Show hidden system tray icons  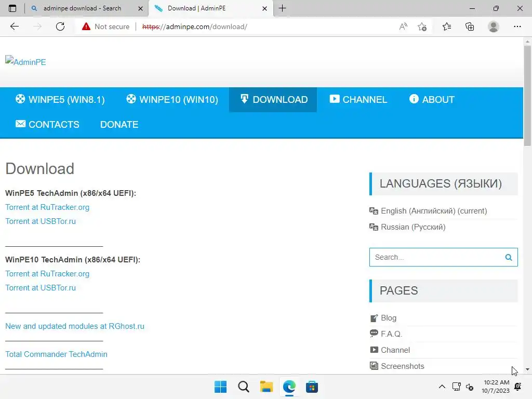pos(442,387)
